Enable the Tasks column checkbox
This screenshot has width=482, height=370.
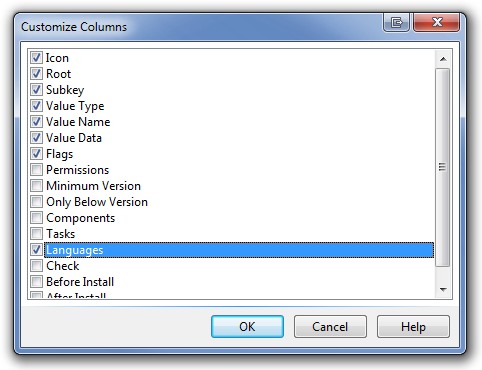point(36,234)
